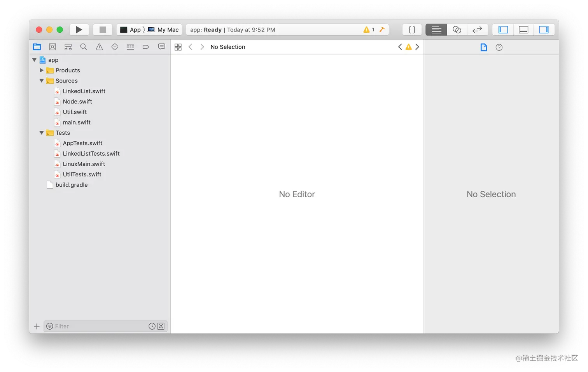Click the hammer build icon in status bar
Viewport: 588px width, 372px height.
382,30
